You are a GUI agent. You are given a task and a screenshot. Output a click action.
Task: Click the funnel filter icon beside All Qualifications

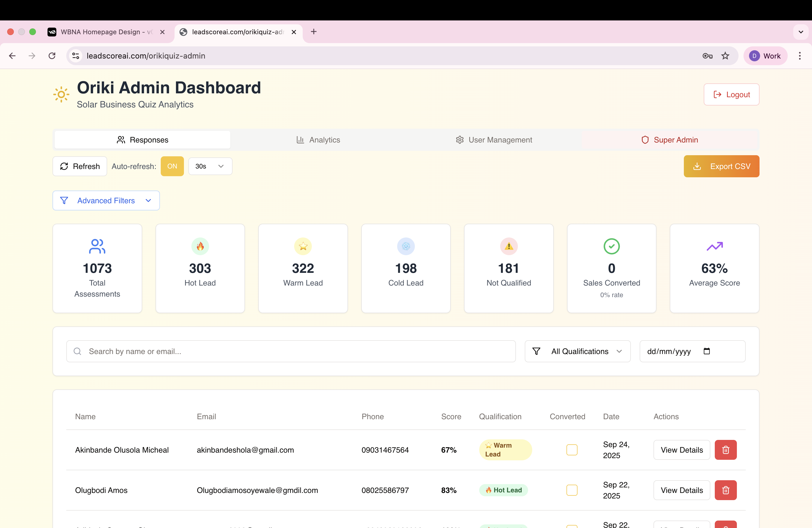tap(536, 351)
